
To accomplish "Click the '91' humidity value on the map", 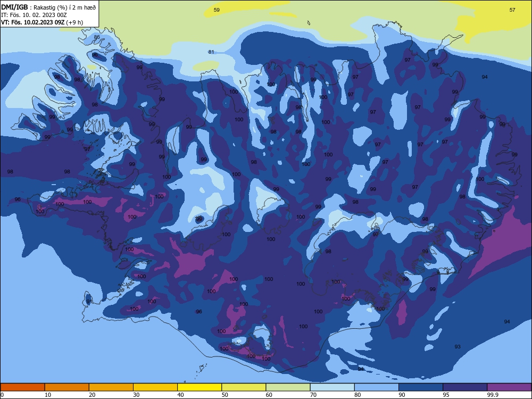I will [89, 301].
